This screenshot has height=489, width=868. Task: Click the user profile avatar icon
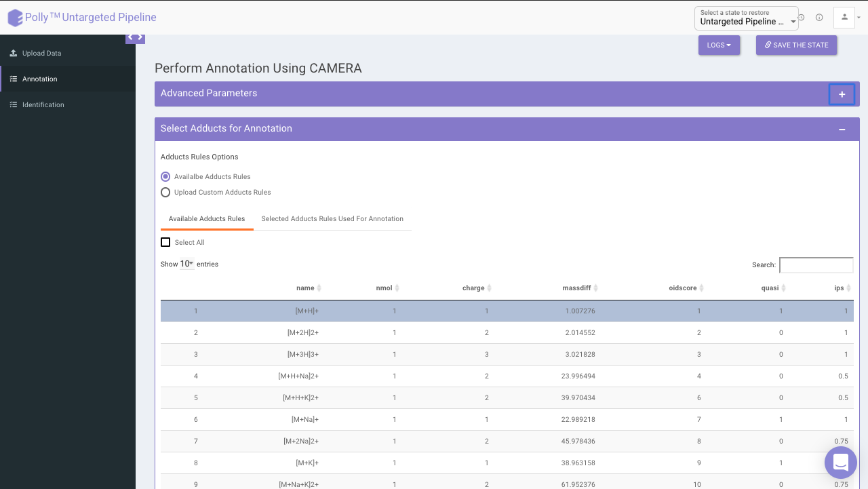click(844, 18)
